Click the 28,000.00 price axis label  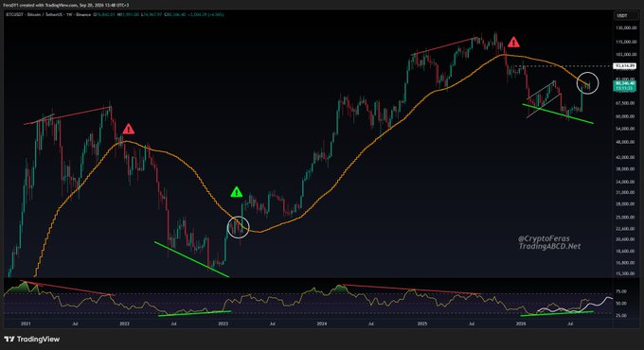tap(625, 203)
